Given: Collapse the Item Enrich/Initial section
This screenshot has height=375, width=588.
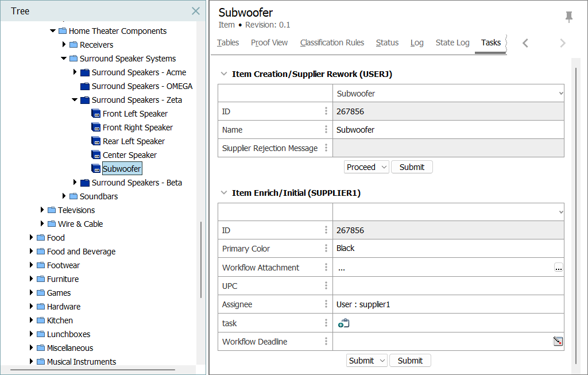Looking at the screenshot, I should point(223,194).
